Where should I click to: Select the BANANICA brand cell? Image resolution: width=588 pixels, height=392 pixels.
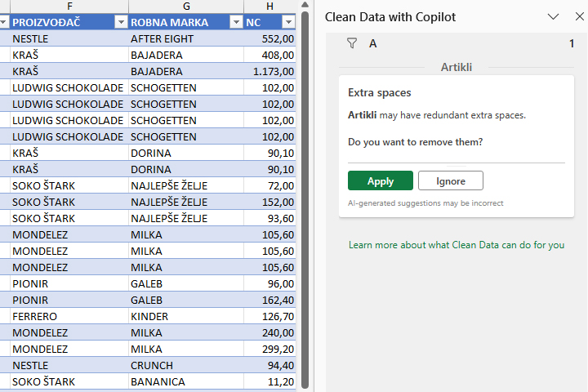point(186,381)
